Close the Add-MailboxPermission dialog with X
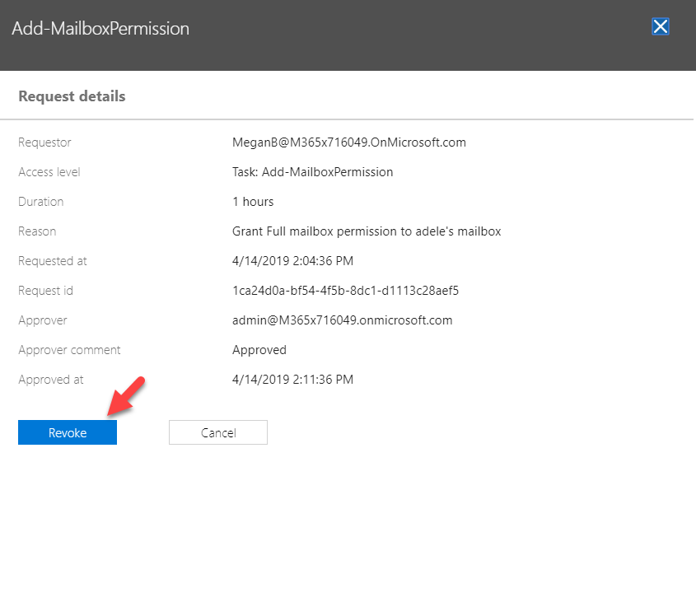Image resolution: width=696 pixels, height=616 pixels. 660,26
